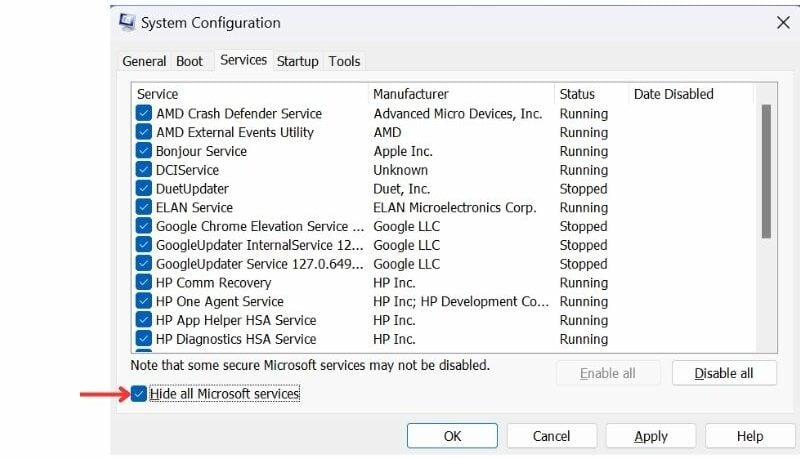Click the Enable all button
Image resolution: width=800 pixels, height=458 pixels.
click(x=608, y=373)
